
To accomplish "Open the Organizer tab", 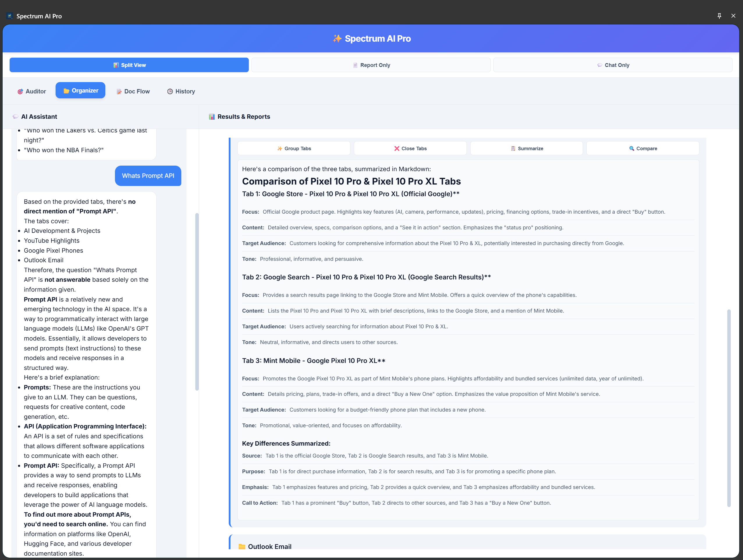I will (x=80, y=90).
